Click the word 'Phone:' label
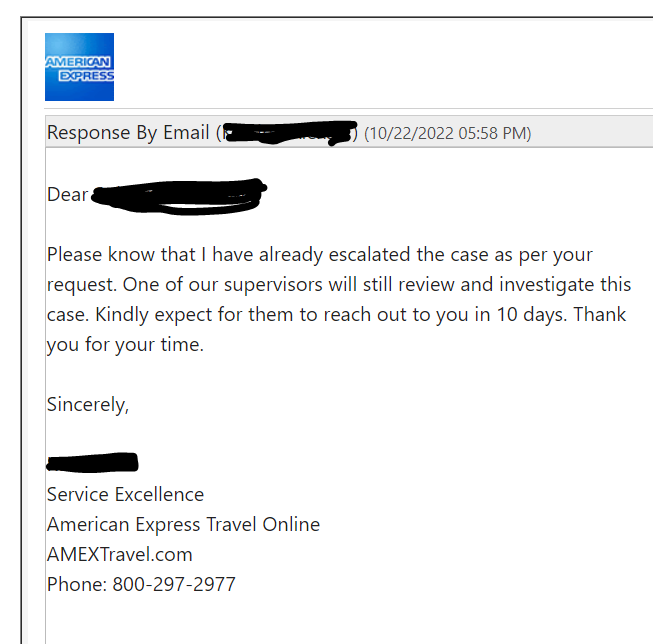 [77, 584]
